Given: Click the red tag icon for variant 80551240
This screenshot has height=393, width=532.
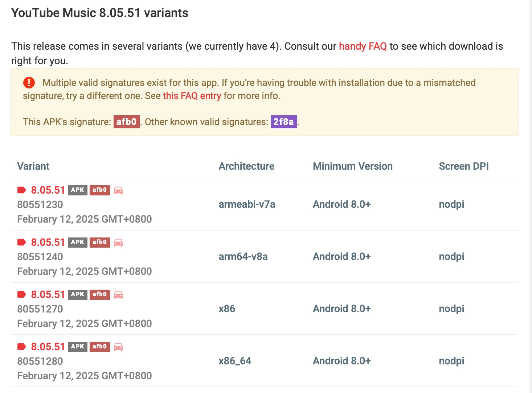Looking at the screenshot, I should pos(22,242).
